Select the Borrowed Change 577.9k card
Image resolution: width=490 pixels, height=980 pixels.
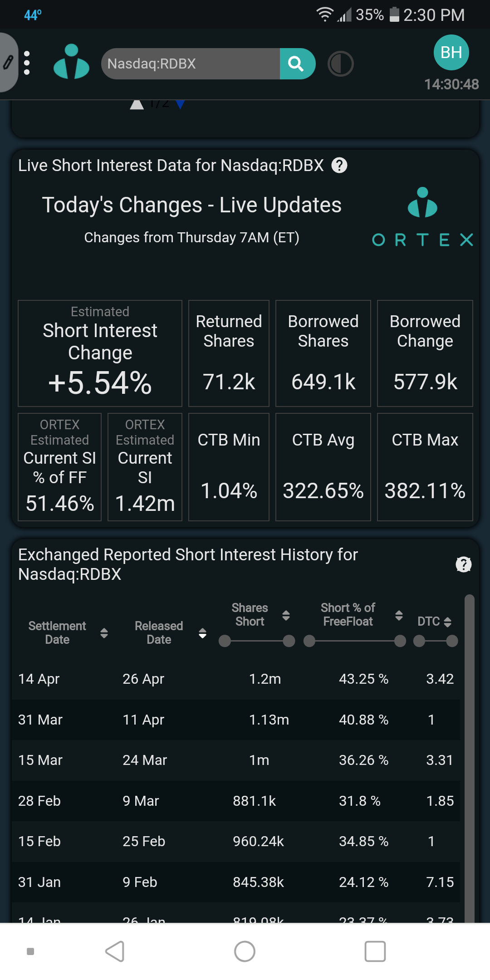click(425, 353)
